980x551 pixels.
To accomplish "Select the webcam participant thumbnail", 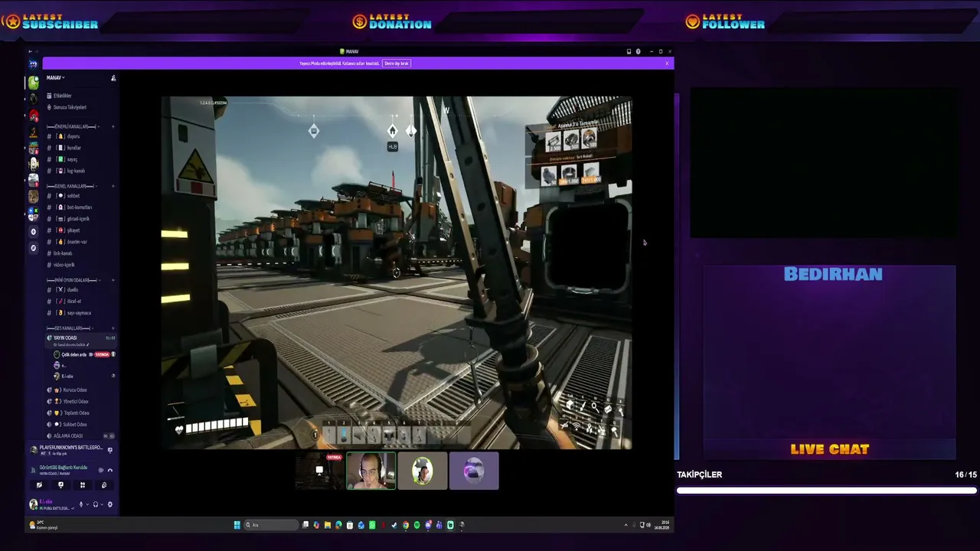I will tap(371, 471).
